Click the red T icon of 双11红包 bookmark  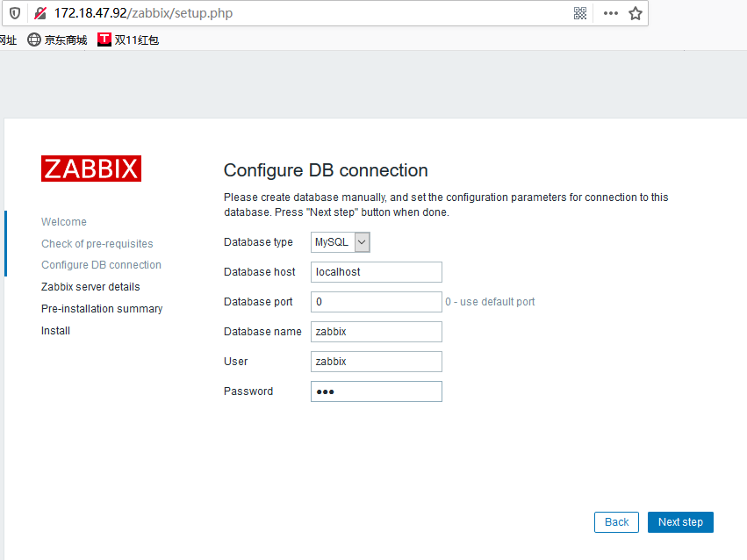[104, 39]
